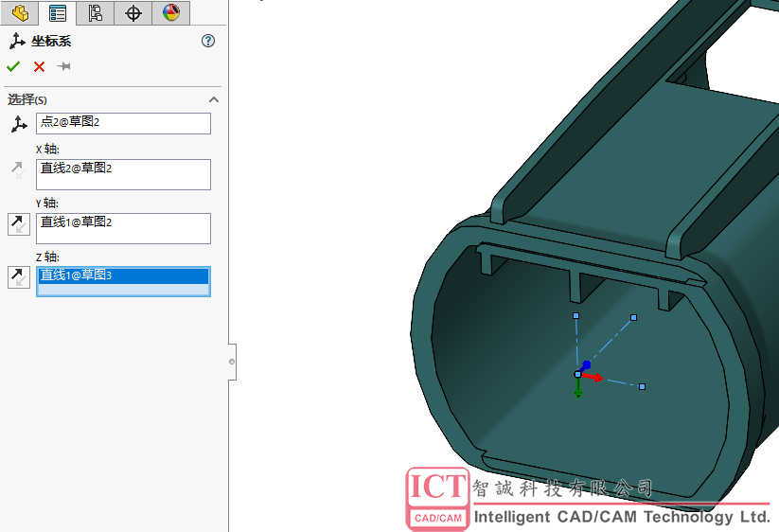Open the ConfigurationManager tab
779x532 pixels.
coord(95,13)
